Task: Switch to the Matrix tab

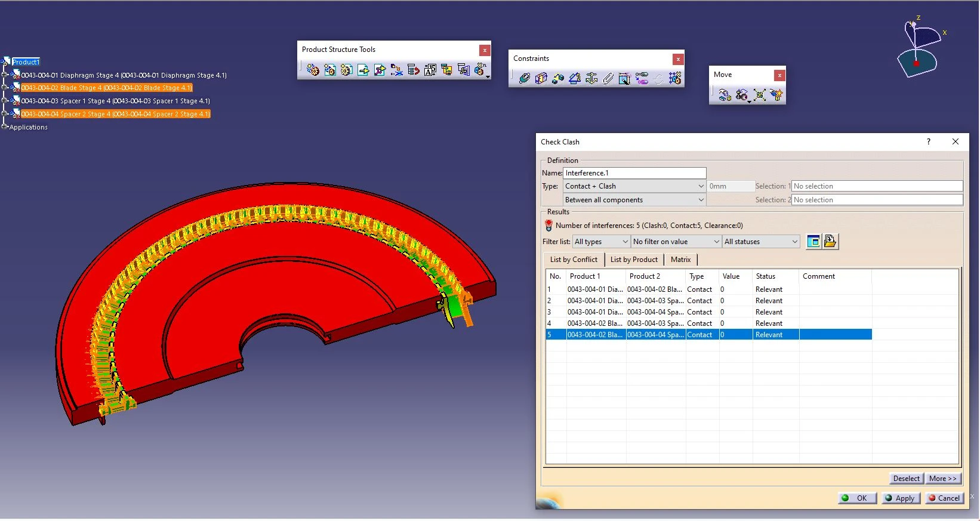Action: [x=680, y=260]
